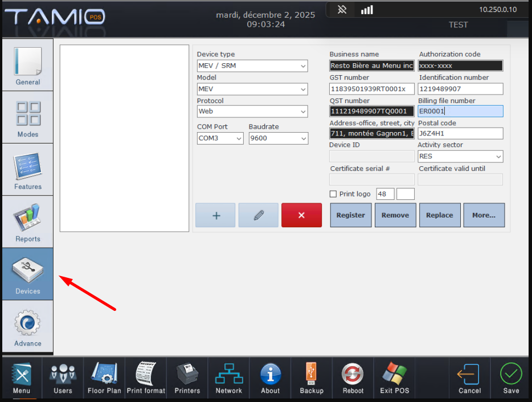Click the Postal code input field

[460, 133]
